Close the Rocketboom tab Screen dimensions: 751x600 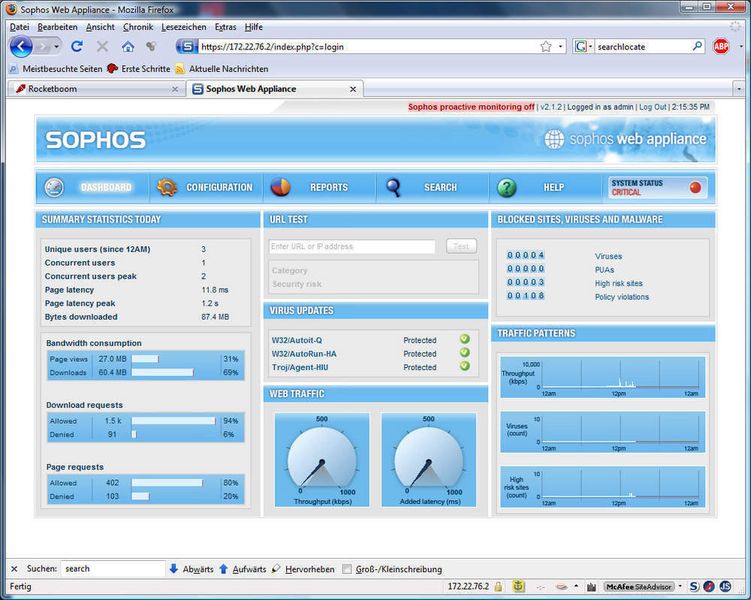coord(175,89)
